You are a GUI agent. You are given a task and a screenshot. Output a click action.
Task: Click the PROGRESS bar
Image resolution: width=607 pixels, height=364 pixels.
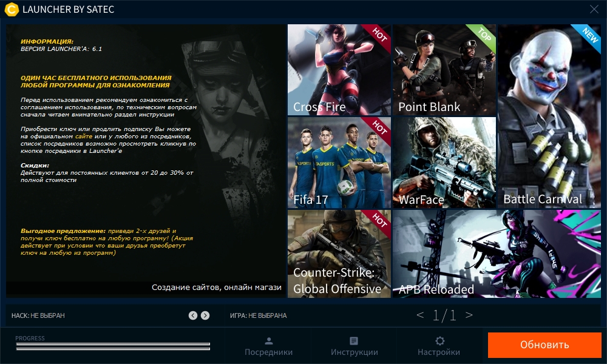113,346
